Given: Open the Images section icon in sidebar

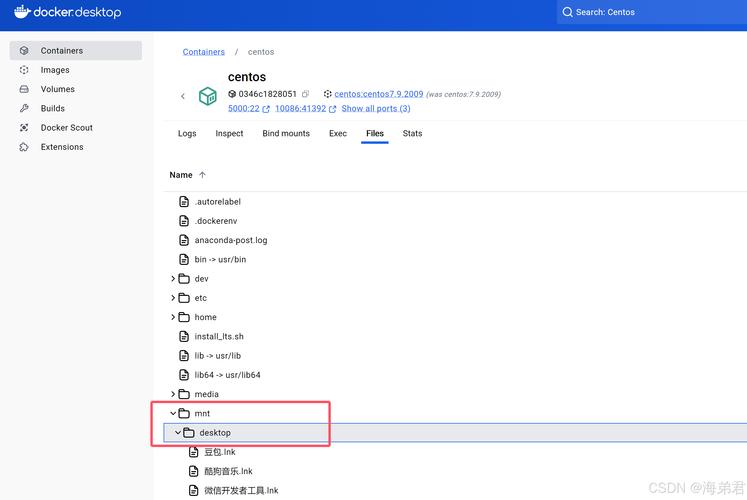Looking at the screenshot, I should point(24,70).
